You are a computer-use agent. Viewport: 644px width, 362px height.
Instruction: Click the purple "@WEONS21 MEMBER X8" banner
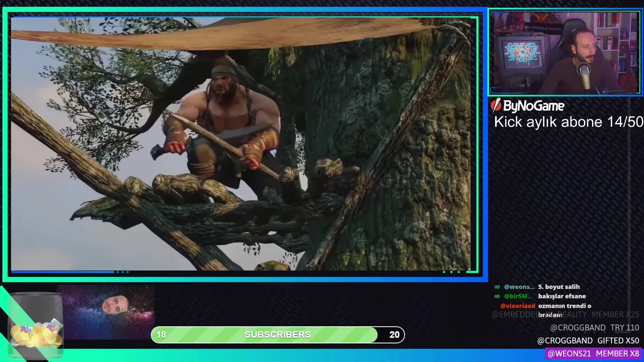click(x=594, y=354)
